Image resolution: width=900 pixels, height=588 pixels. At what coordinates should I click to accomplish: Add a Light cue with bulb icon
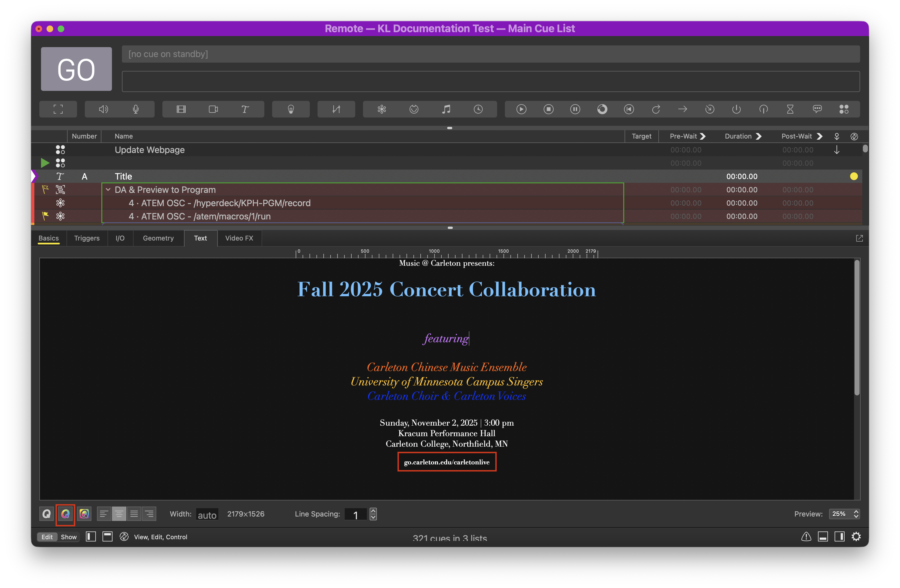click(291, 109)
